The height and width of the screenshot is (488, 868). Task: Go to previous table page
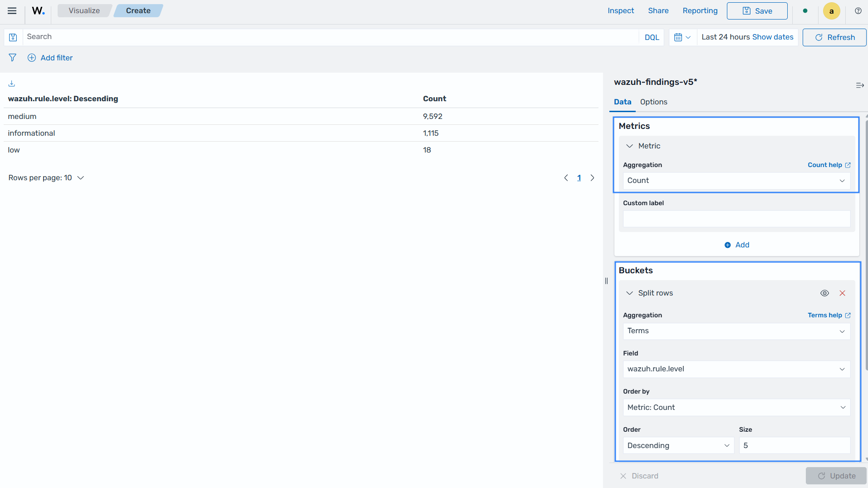click(566, 178)
